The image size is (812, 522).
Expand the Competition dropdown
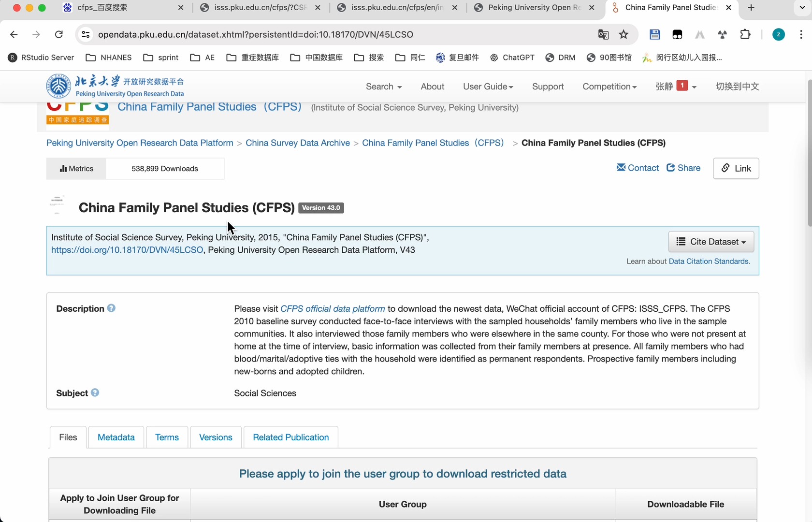[609, 87]
